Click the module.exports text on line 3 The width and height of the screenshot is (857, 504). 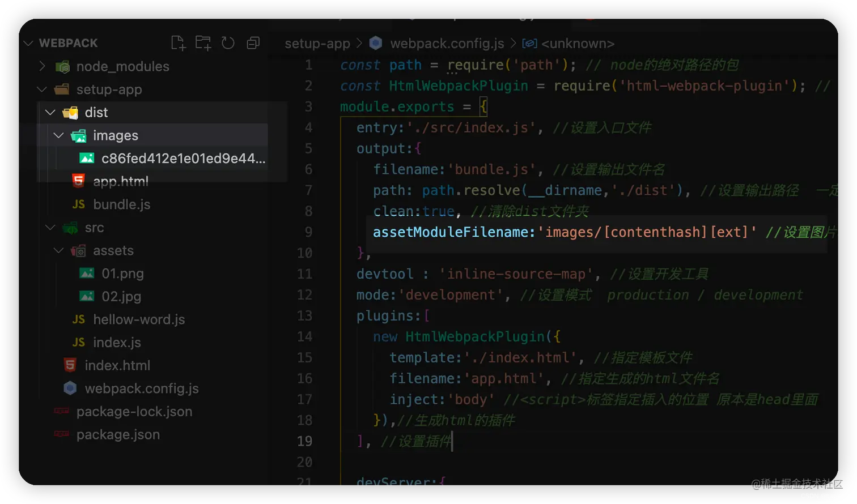(397, 106)
